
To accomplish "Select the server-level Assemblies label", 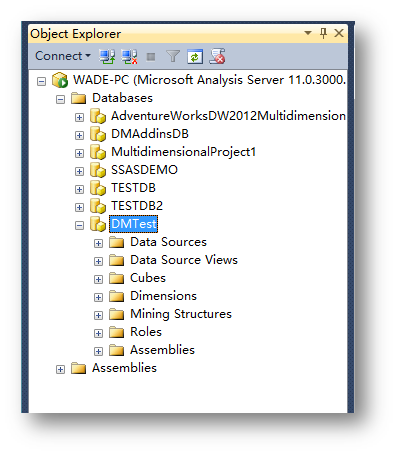I will [124, 368].
